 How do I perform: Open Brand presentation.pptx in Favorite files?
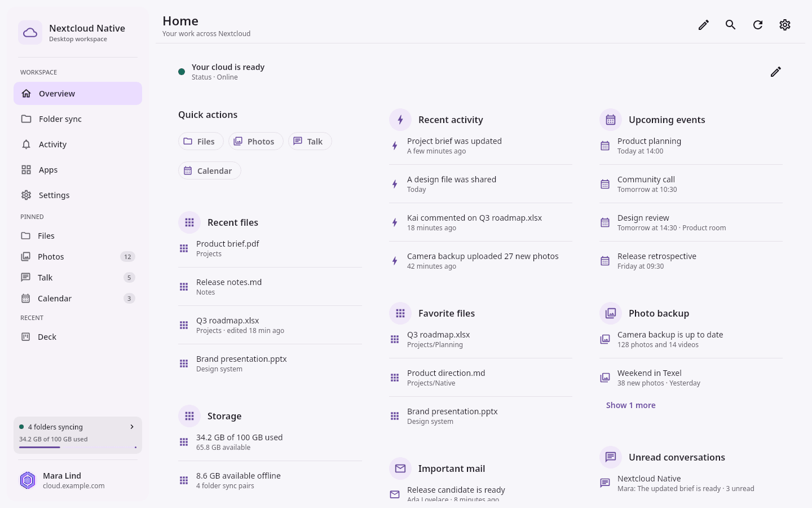coord(480,416)
